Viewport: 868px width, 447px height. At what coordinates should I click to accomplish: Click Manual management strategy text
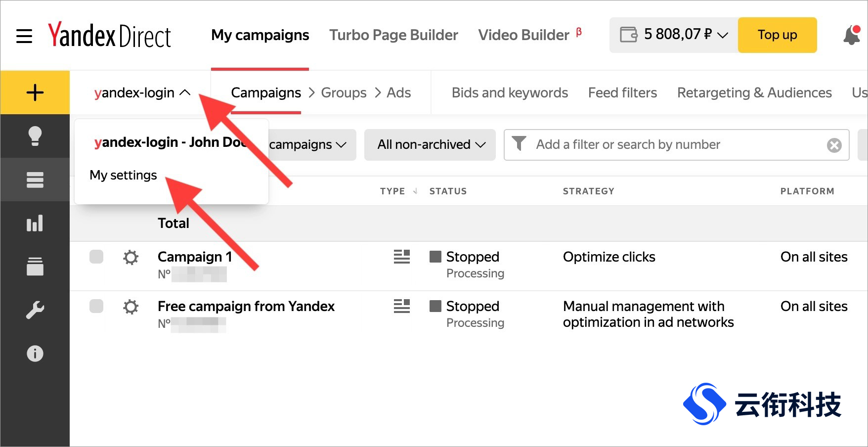(x=648, y=314)
